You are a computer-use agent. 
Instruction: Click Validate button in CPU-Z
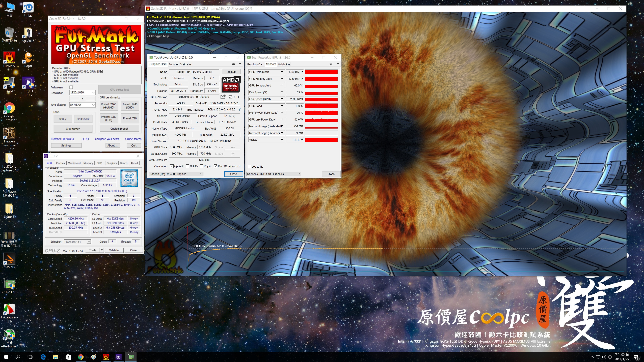(x=114, y=250)
